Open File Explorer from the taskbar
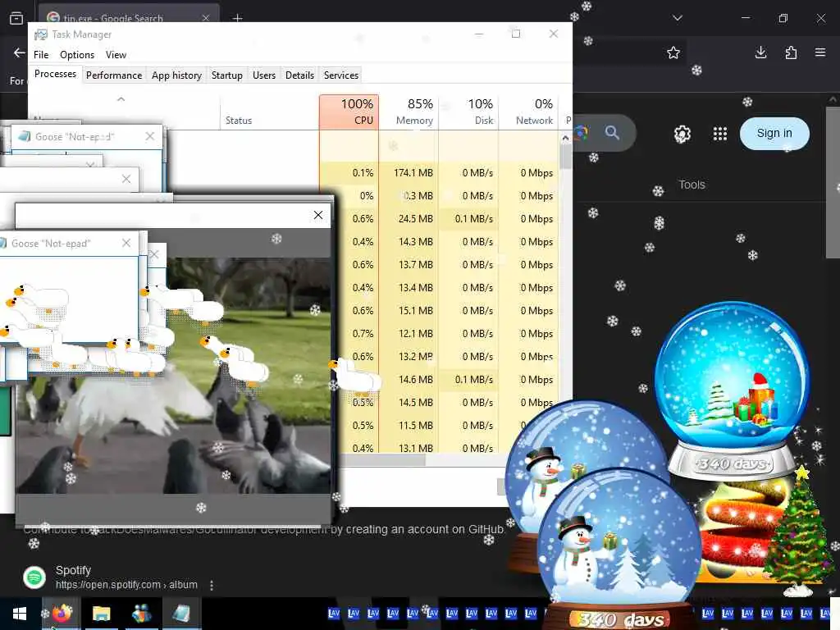Viewport: 840px width, 630px height. tap(101, 614)
